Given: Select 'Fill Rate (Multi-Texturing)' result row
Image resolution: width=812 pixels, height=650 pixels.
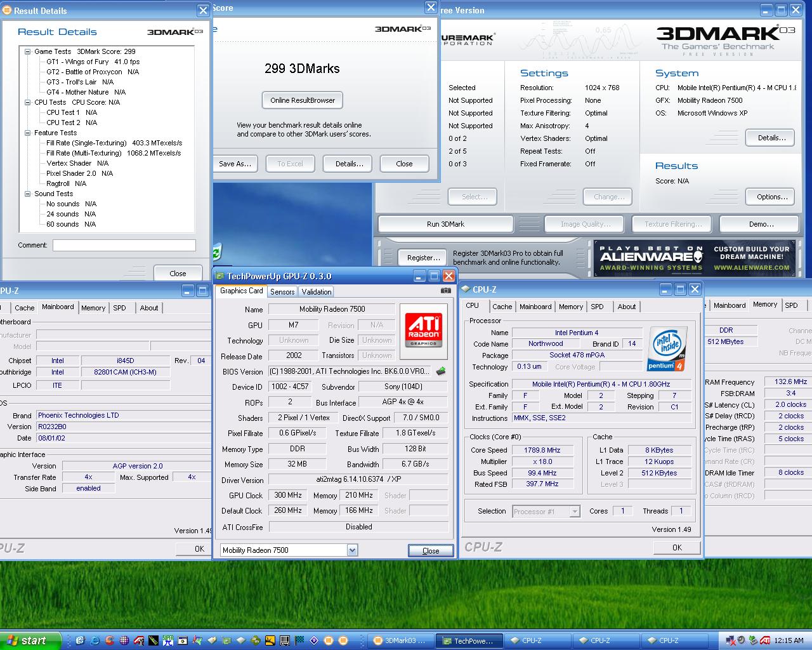Looking at the screenshot, I should pos(114,153).
